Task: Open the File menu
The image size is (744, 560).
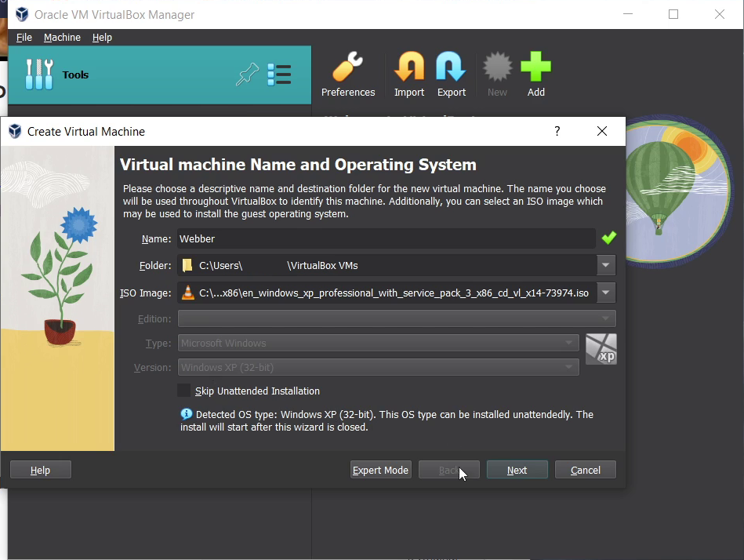Action: pyautogui.click(x=24, y=38)
